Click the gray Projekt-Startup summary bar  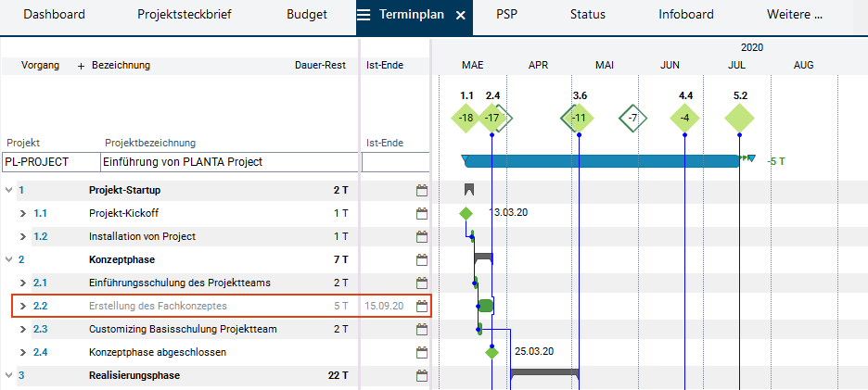point(469,189)
